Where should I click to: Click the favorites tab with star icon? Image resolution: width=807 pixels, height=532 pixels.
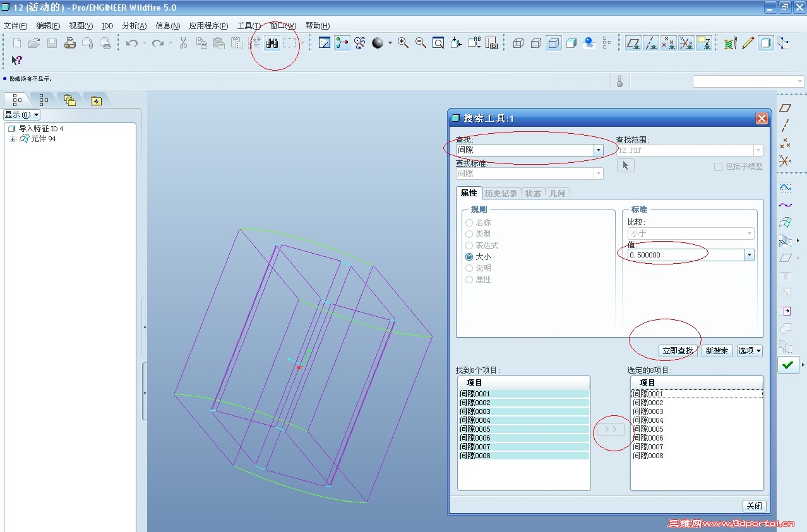click(x=96, y=100)
